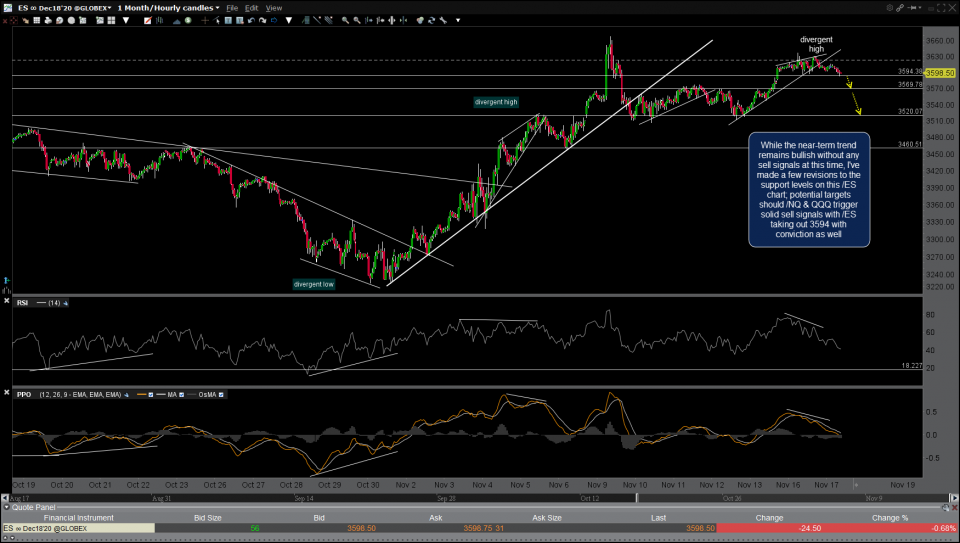Screen dimensions: 960x543
Task: Click the blue annotation text box
Action: pyautogui.click(x=809, y=190)
